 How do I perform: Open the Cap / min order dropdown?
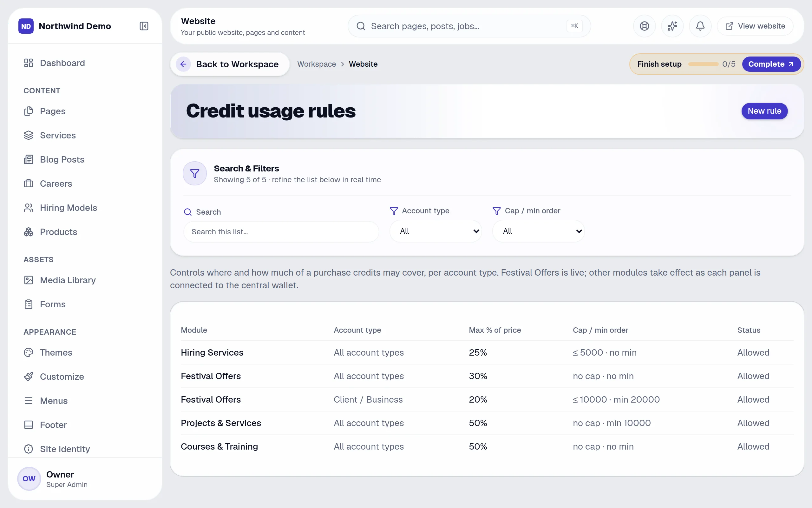pos(539,231)
